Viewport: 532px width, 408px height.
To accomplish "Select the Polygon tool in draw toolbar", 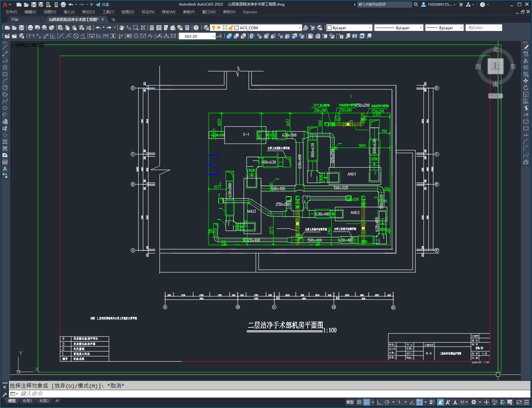I will [x=5, y=67].
